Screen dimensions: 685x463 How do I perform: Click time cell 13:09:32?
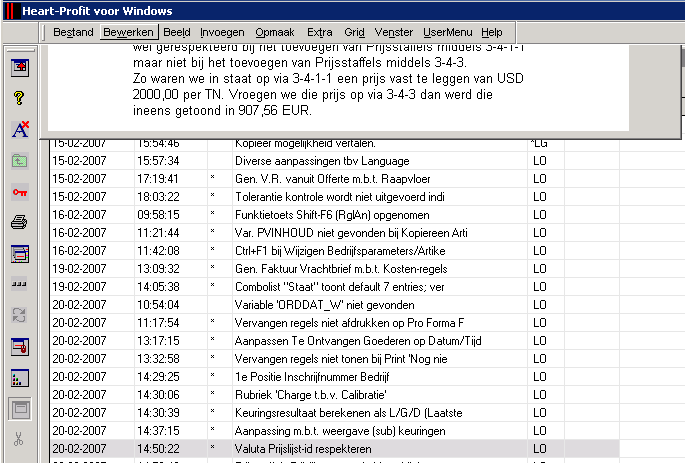tap(170, 269)
